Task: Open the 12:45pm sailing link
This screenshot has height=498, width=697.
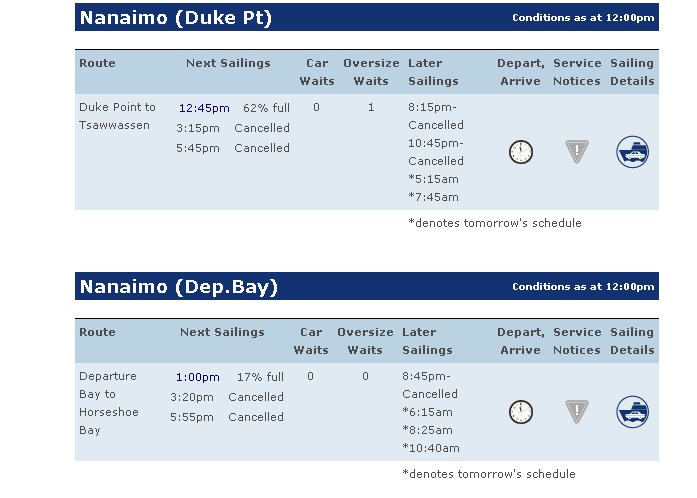Action: coord(204,108)
